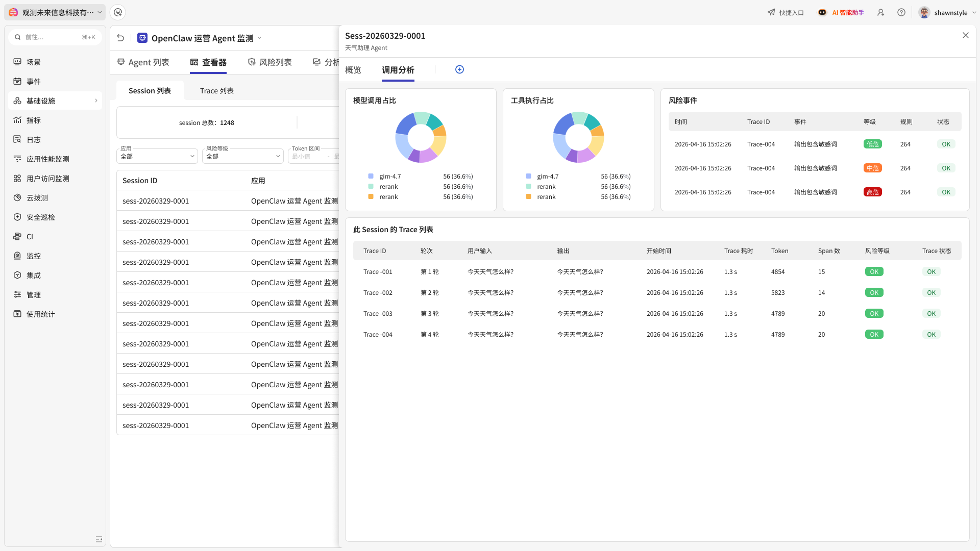
Task: Open the Trace -003 row
Action: 657,313
